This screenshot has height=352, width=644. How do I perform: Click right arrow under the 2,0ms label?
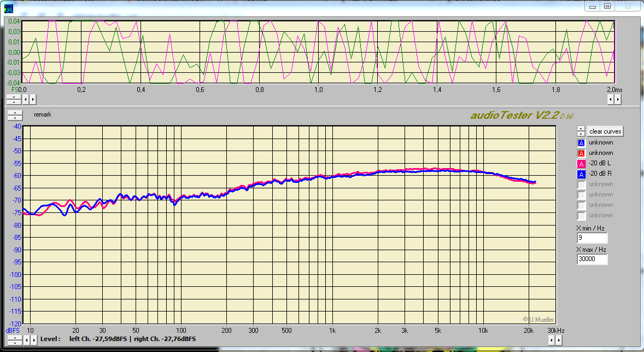pyautogui.click(x=618, y=100)
